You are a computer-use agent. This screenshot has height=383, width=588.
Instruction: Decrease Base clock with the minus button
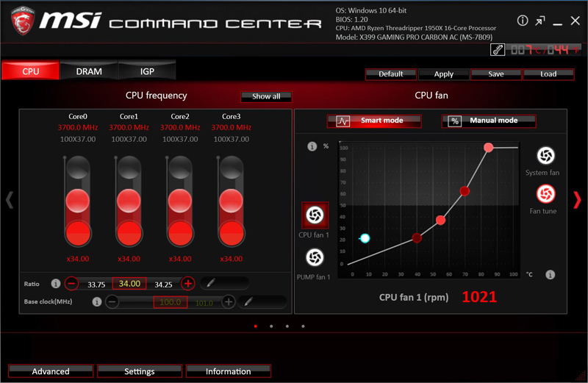(112, 301)
